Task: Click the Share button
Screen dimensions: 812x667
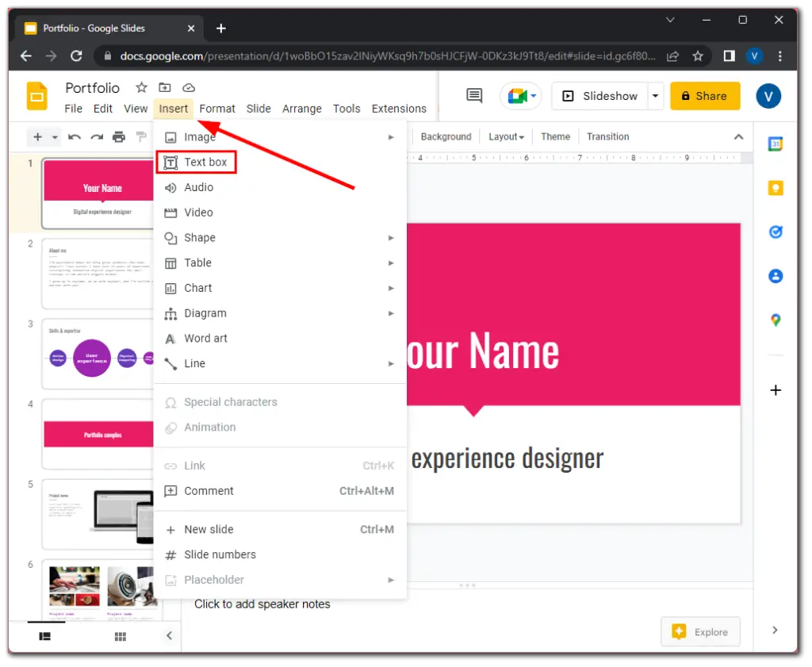Action: coord(705,95)
